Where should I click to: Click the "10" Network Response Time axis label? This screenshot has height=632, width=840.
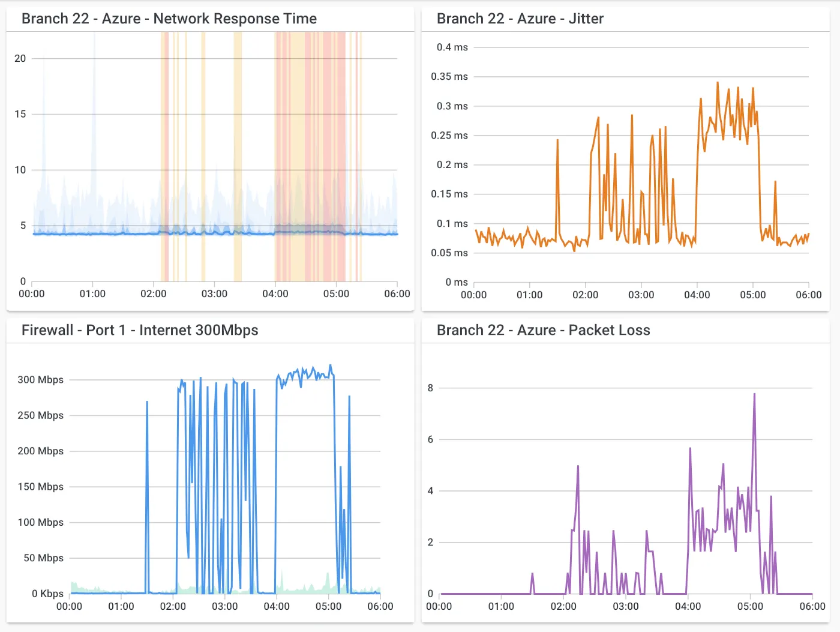click(x=20, y=170)
